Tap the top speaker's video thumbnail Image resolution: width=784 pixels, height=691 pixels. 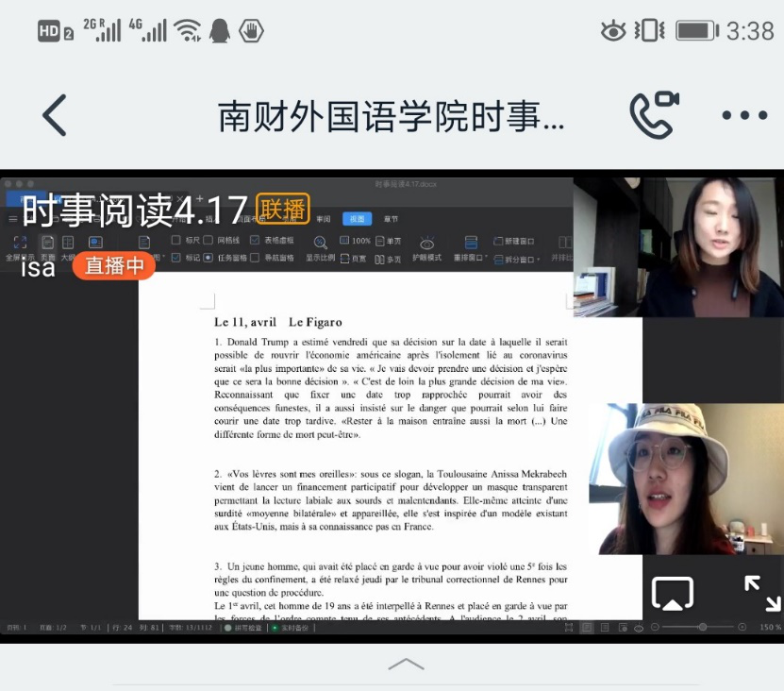coord(678,246)
